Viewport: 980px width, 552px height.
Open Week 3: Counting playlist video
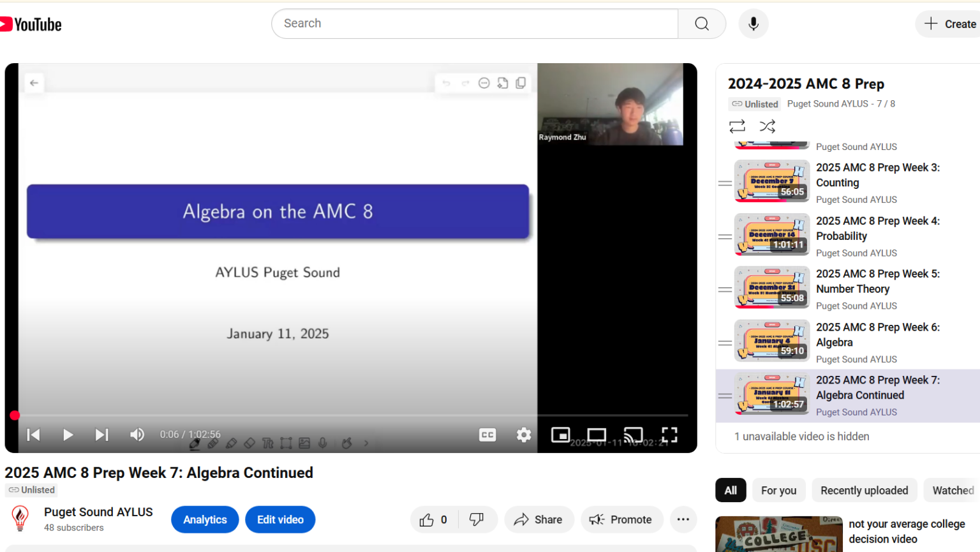[x=877, y=175]
